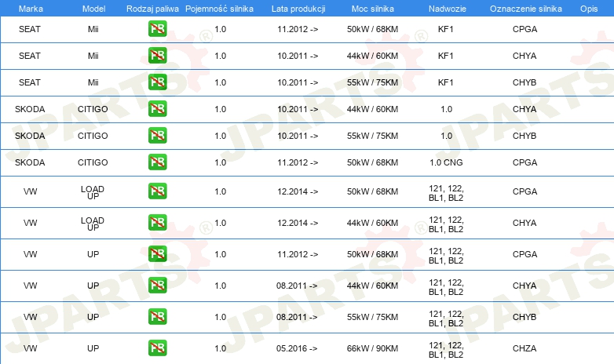Viewport: 614px width, 364px height.
Task: Click the Oznaczenie silnika column header
Action: 526,9
